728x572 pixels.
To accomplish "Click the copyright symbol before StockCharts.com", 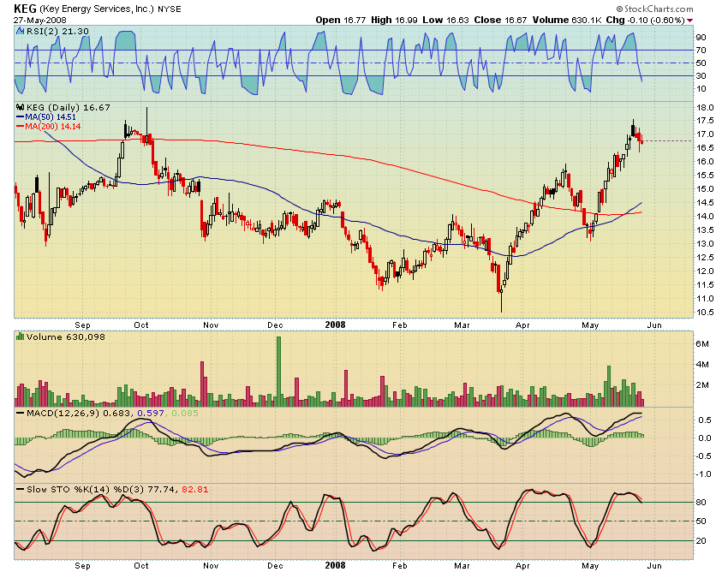I will pos(620,9).
